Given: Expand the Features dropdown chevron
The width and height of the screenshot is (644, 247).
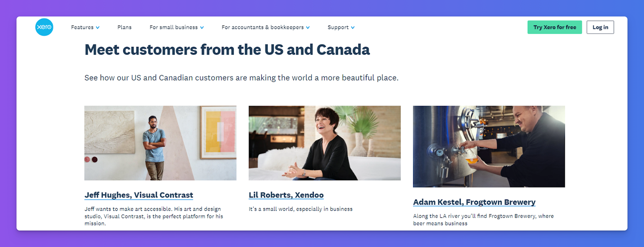Looking at the screenshot, I should [x=98, y=27].
